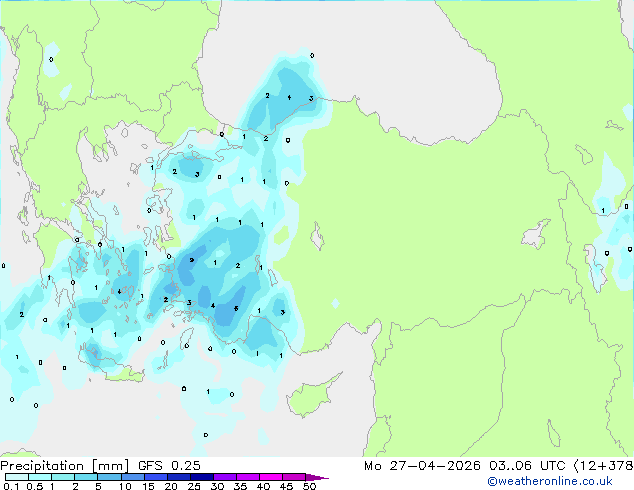Viewport: 634px width, 490px height.
Task: Click the 'GFS 0.25' model label
Action: [x=169, y=466]
